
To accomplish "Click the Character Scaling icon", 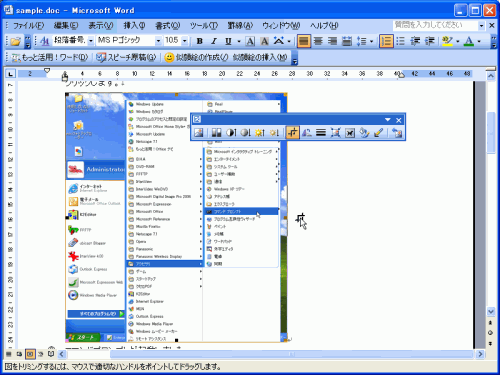I will point(279,41).
